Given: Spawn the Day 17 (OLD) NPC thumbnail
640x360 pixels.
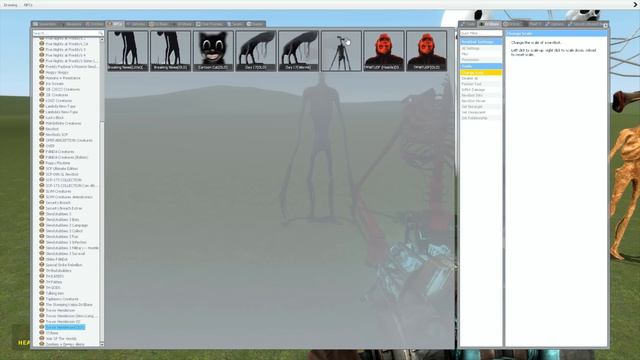Looking at the screenshot, I should click(x=256, y=51).
